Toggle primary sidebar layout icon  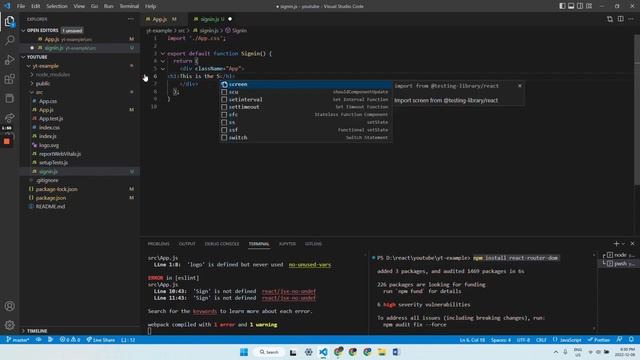point(562,6)
